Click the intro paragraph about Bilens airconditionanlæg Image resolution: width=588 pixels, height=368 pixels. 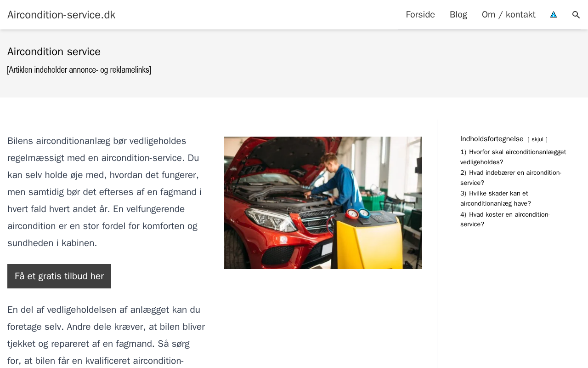tap(105, 192)
